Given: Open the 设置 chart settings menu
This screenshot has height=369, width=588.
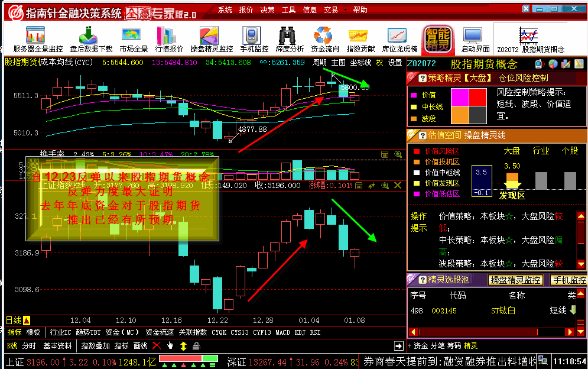Looking at the screenshot, I should (395, 63).
